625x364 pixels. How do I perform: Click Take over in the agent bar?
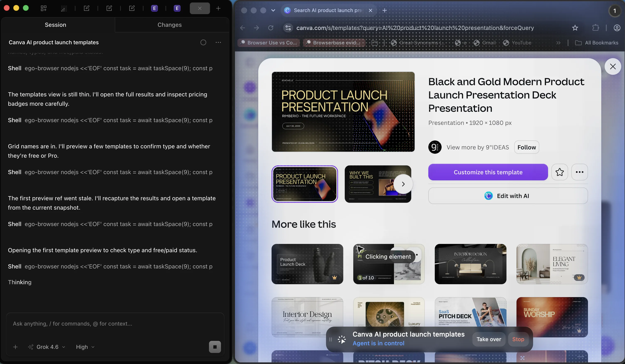point(489,339)
